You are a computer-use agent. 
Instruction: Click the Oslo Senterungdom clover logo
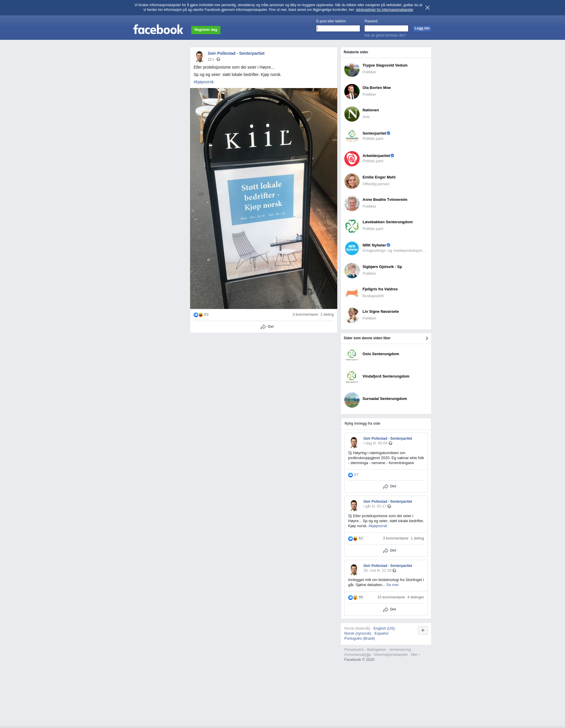pyautogui.click(x=352, y=355)
